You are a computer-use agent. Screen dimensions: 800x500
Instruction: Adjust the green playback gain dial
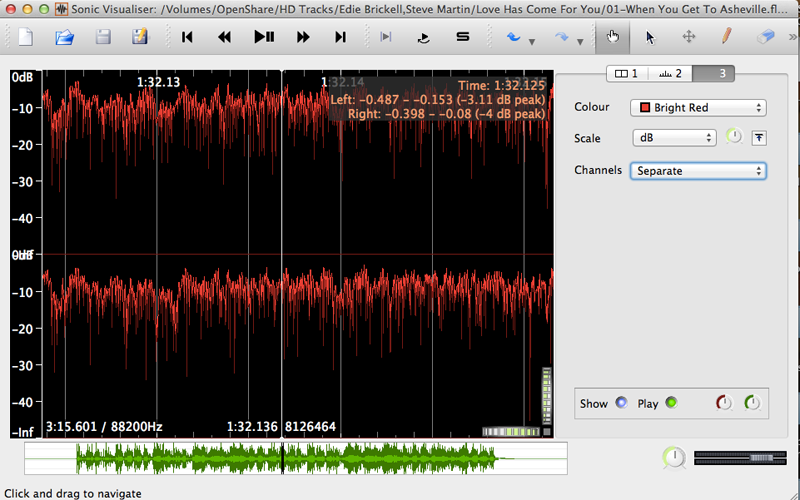753,403
